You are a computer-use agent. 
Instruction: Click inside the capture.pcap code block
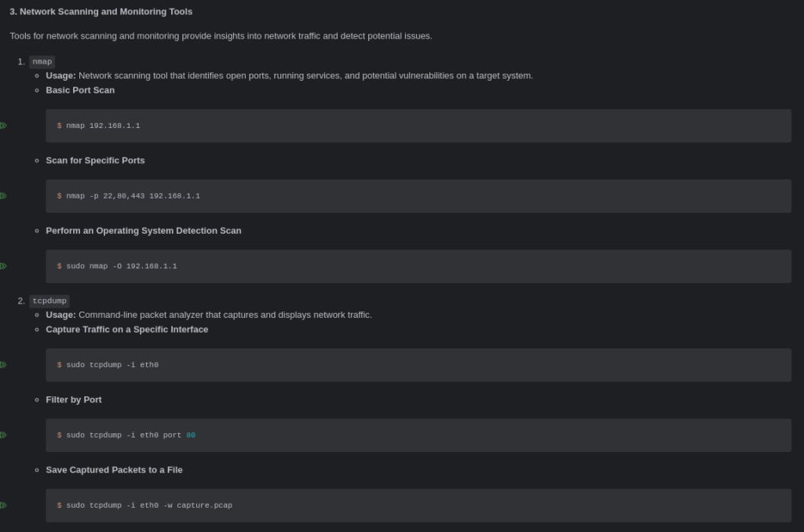[x=418, y=505]
